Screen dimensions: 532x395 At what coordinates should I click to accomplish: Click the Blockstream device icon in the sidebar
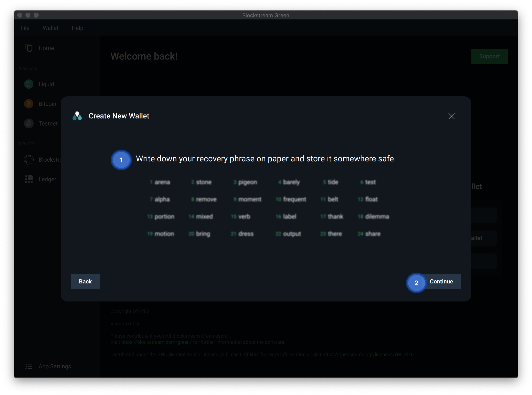click(29, 160)
